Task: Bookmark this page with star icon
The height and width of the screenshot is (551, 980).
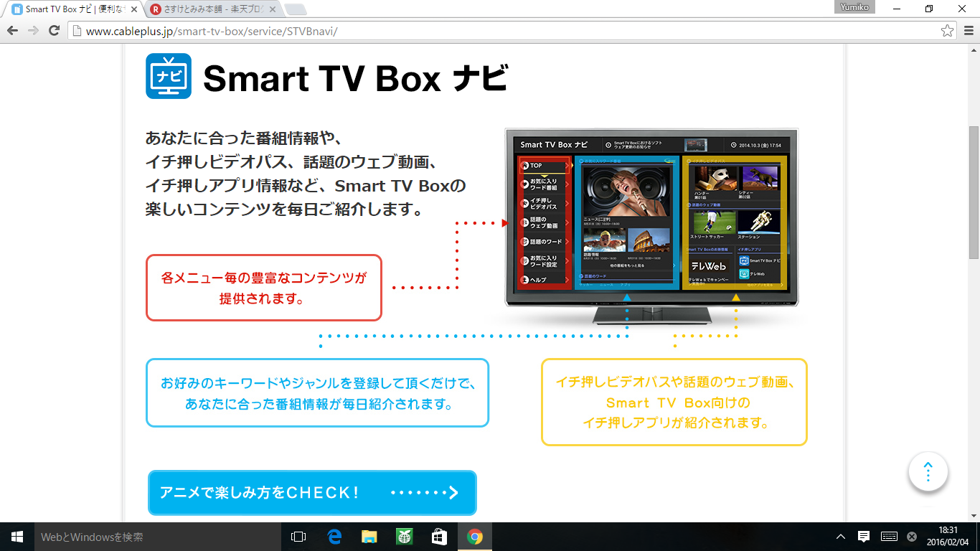Action: click(947, 31)
